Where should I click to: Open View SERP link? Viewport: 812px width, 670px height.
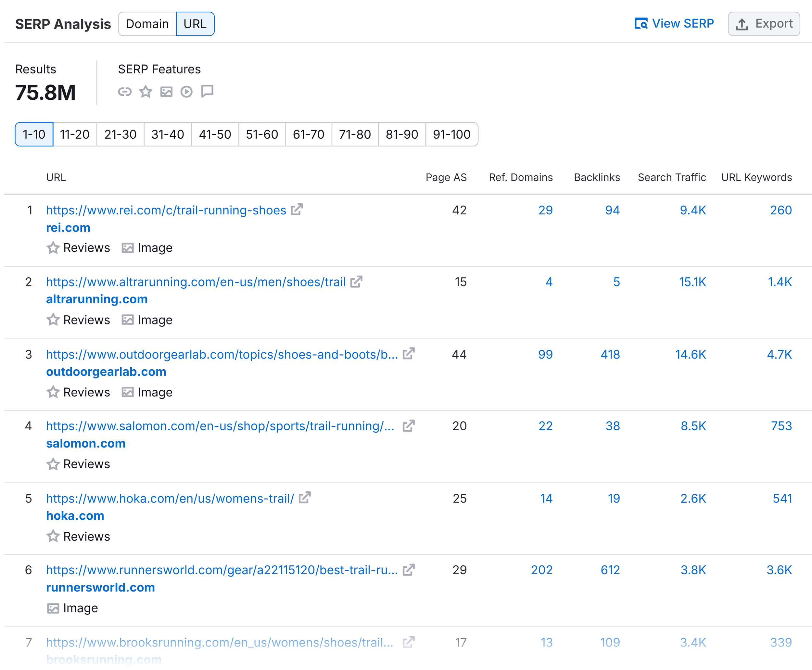click(x=674, y=23)
